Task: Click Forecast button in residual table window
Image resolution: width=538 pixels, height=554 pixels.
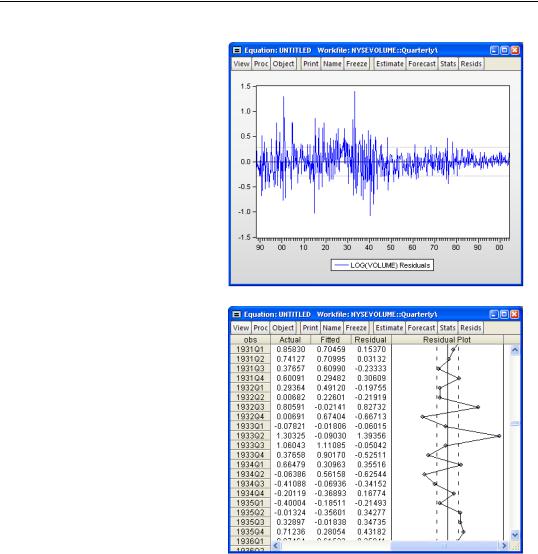Action: pos(421,328)
